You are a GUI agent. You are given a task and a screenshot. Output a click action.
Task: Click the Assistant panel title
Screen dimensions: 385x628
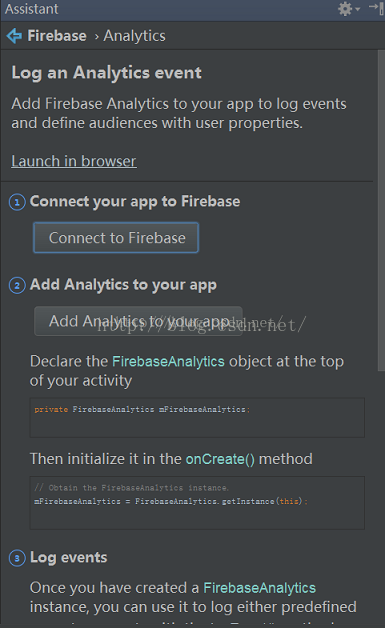click(31, 9)
